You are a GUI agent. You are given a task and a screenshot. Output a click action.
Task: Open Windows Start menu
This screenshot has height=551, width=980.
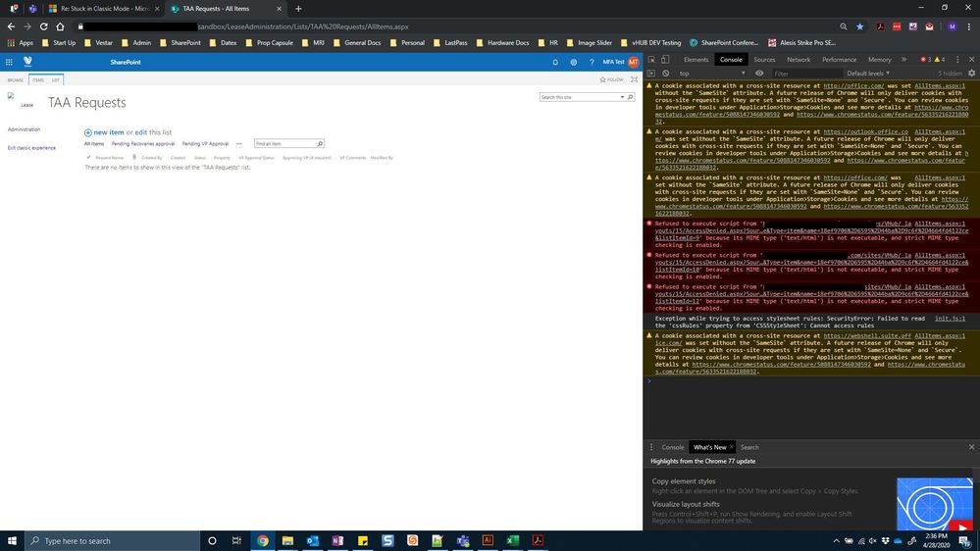point(12,540)
